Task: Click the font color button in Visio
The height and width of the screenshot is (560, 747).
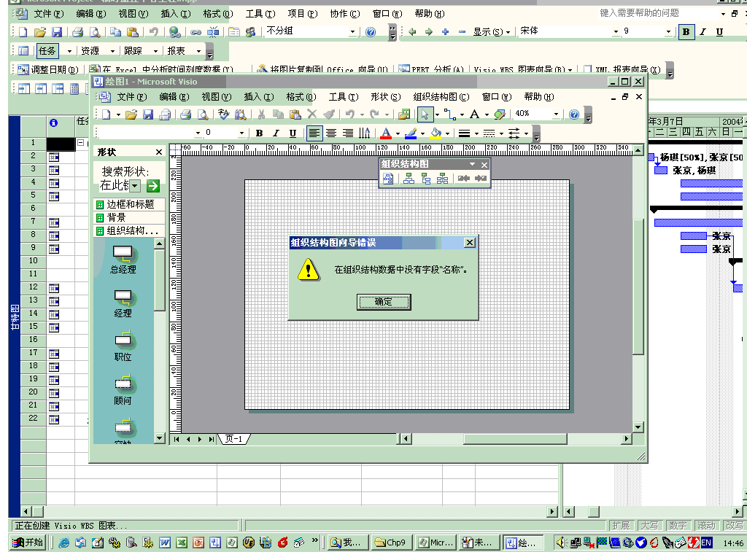Action: point(386,133)
